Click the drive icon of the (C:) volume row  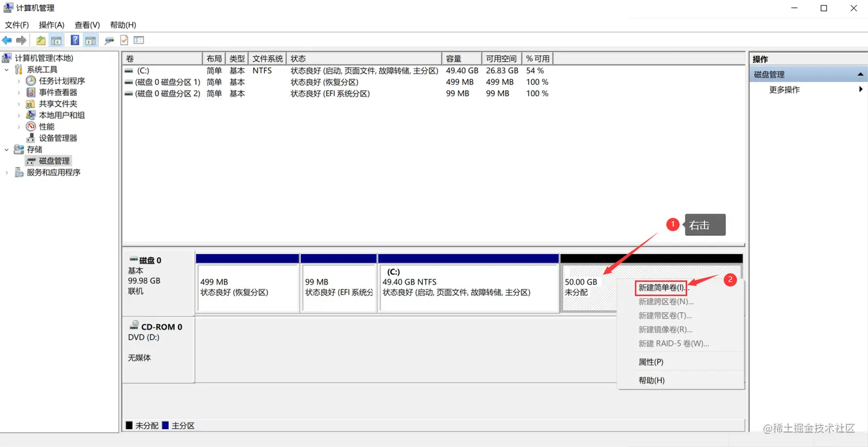129,71
